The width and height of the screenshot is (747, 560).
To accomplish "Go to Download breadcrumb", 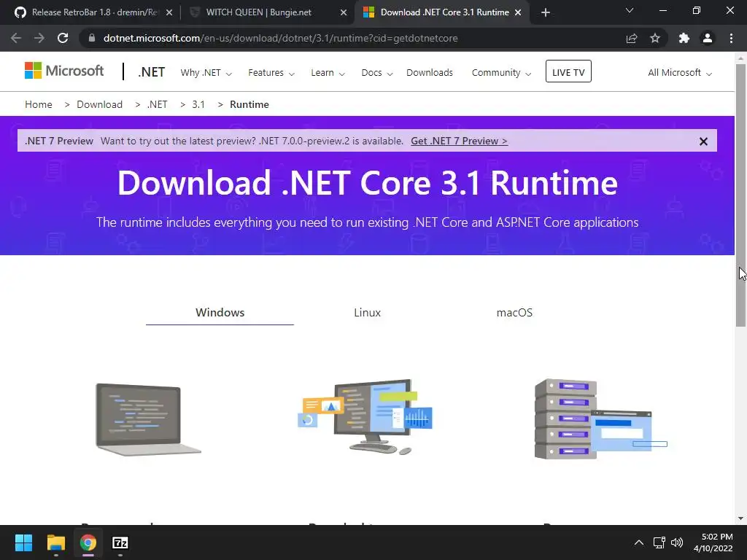I will tap(99, 104).
